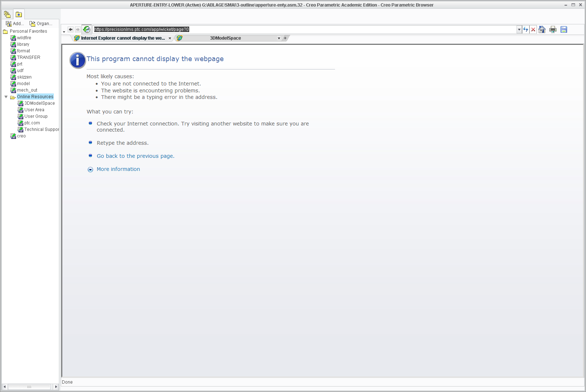This screenshot has height=392, width=586.
Task: Refresh the current browser page
Action: pyautogui.click(x=526, y=29)
